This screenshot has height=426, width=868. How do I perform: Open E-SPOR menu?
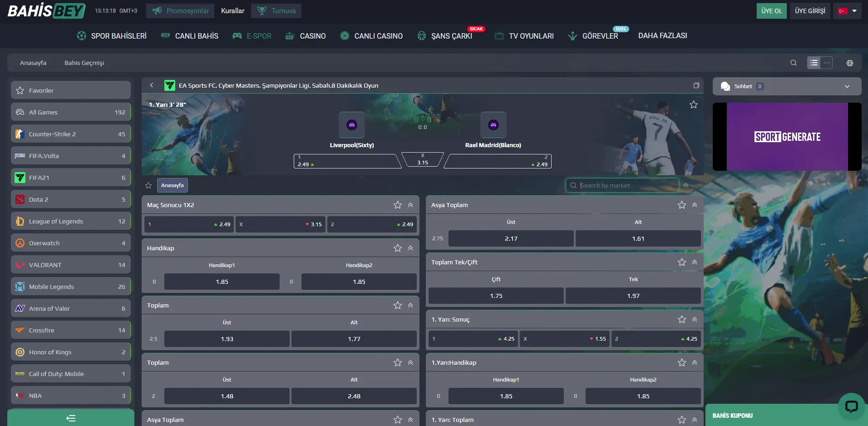click(x=252, y=36)
